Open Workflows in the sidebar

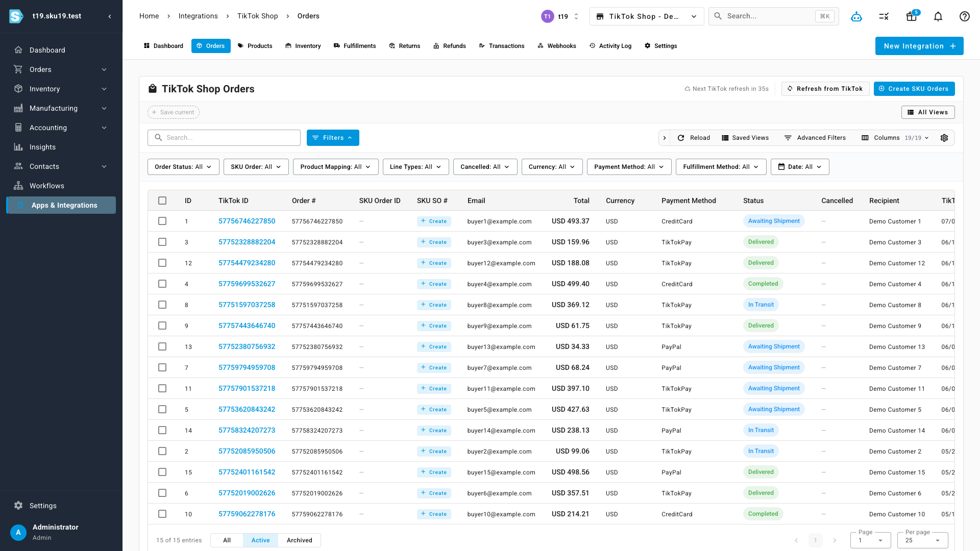61,186
